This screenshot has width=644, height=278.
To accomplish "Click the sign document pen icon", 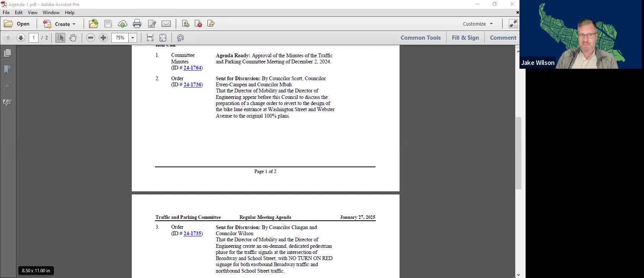I will coord(152,24).
